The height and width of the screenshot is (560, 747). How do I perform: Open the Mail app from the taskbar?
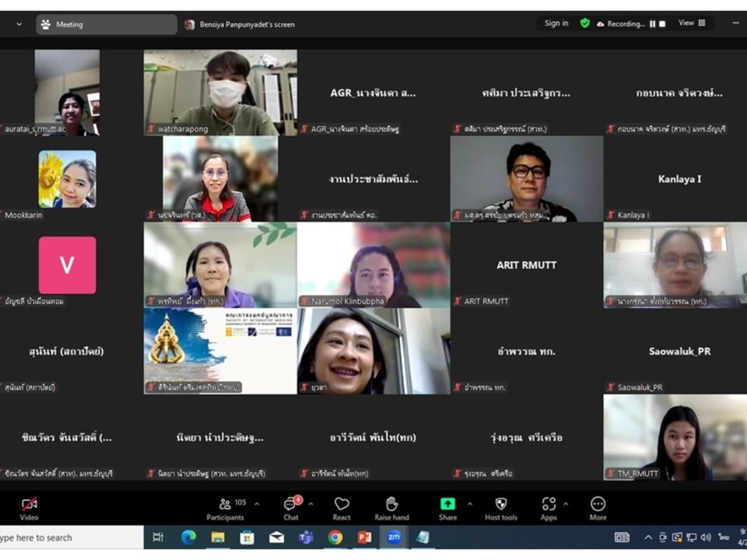click(276, 537)
